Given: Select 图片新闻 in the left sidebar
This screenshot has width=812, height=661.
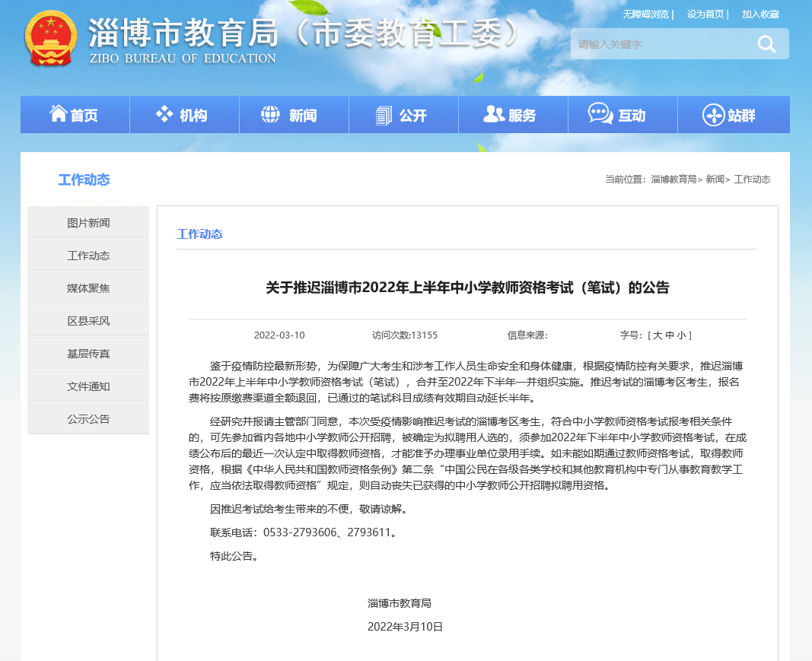Looking at the screenshot, I should [x=88, y=223].
